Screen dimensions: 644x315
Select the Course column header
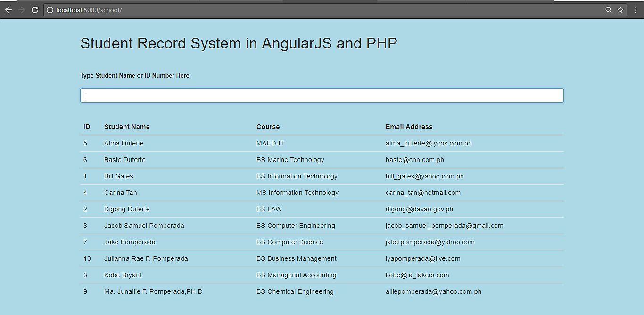(x=268, y=126)
